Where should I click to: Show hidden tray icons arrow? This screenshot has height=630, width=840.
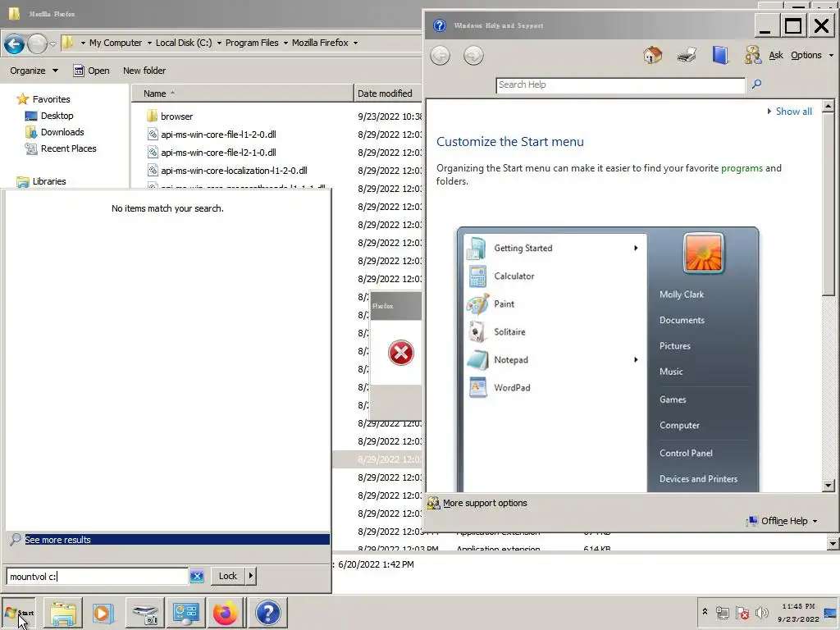coord(705,612)
